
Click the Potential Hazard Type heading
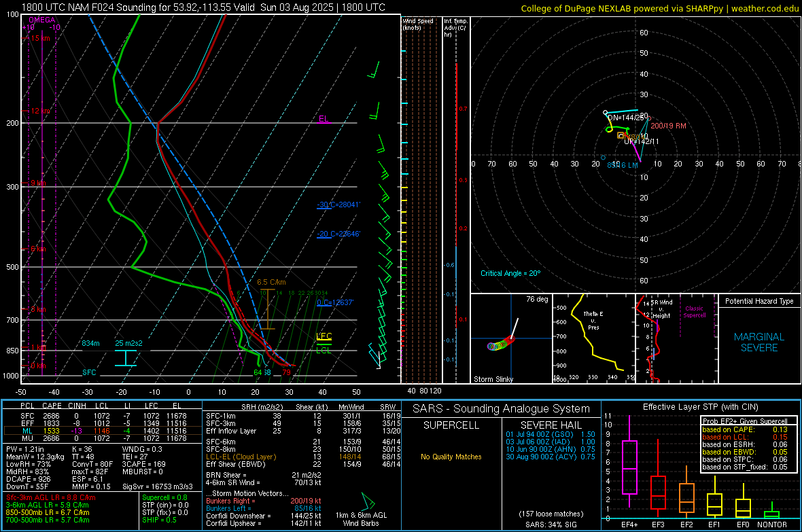759,301
